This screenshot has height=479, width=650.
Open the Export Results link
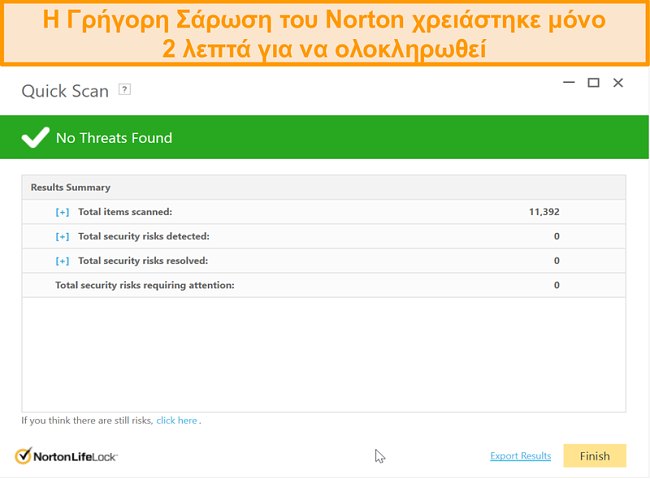pyautogui.click(x=520, y=456)
